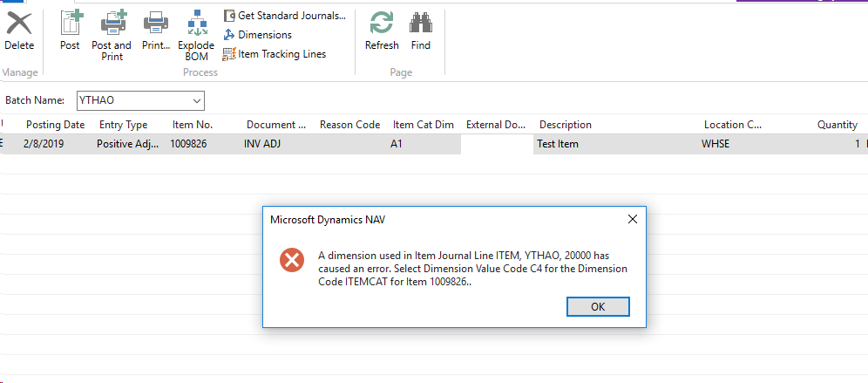Click the Reason Code column header
This screenshot has width=868, height=383.
[x=349, y=125]
